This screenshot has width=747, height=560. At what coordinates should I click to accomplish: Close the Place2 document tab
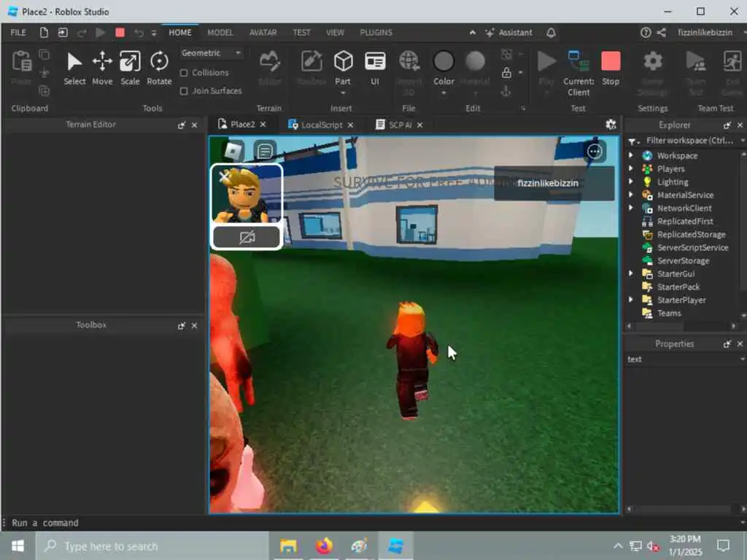coord(263,124)
